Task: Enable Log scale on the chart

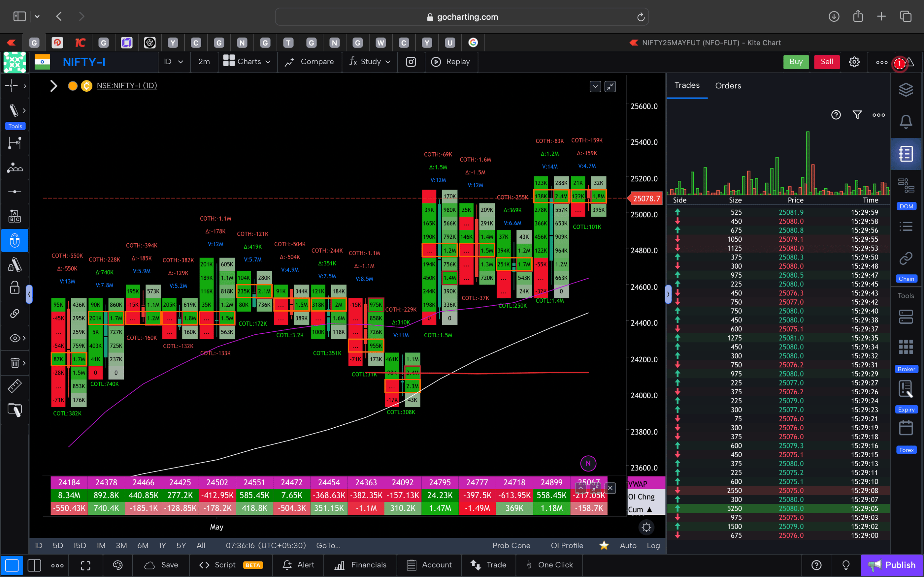Action: pos(654,545)
